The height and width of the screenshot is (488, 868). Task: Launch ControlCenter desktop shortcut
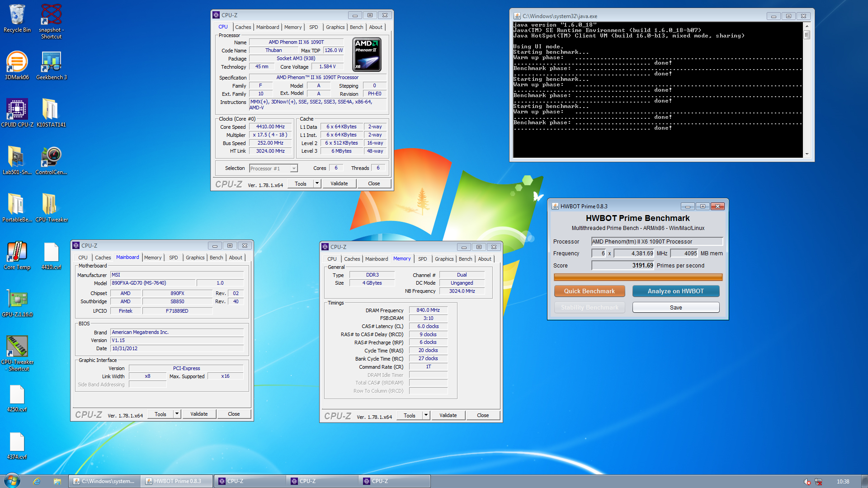[x=51, y=160]
